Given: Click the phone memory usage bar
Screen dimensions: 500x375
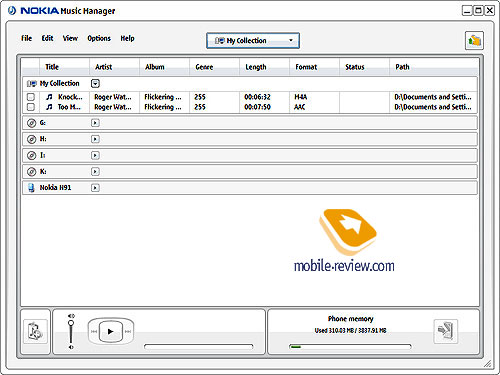Looking at the screenshot, I should (x=350, y=347).
